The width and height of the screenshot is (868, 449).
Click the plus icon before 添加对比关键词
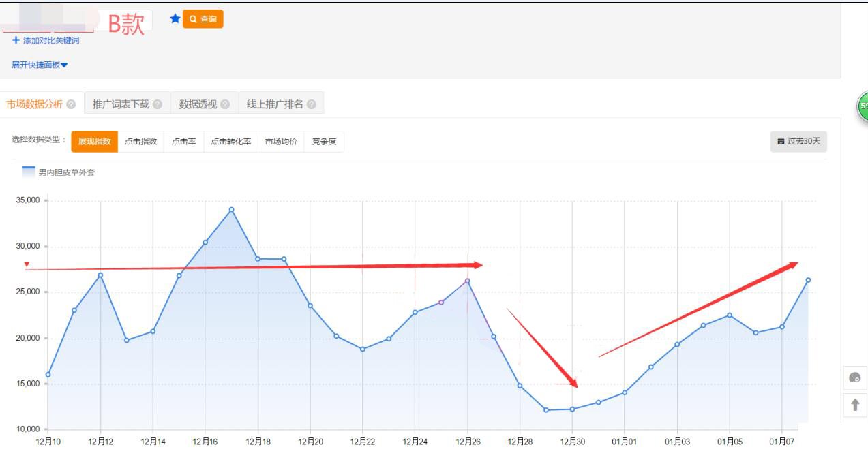click(x=16, y=40)
